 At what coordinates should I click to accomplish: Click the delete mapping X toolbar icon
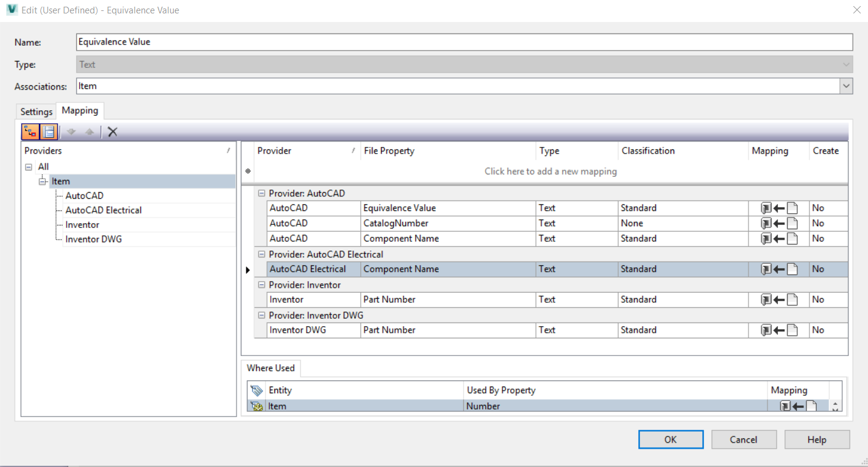coord(111,131)
